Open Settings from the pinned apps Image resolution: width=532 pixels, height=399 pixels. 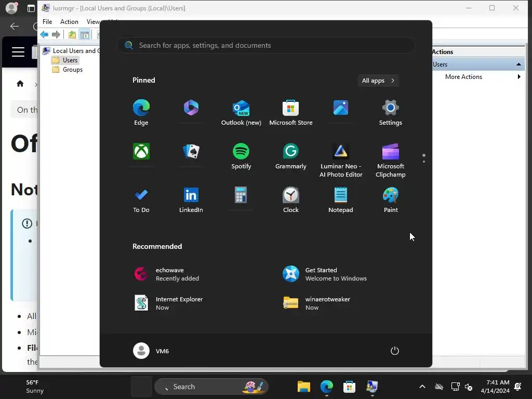point(391,113)
